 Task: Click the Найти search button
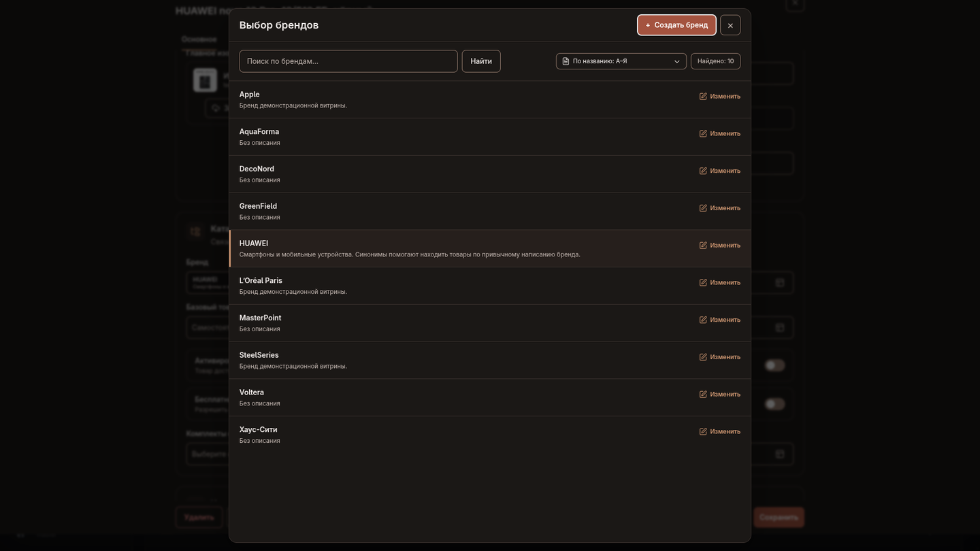[x=481, y=61]
